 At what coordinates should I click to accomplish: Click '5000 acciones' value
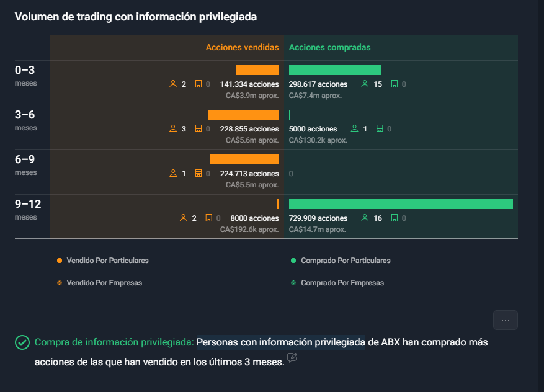pos(313,129)
